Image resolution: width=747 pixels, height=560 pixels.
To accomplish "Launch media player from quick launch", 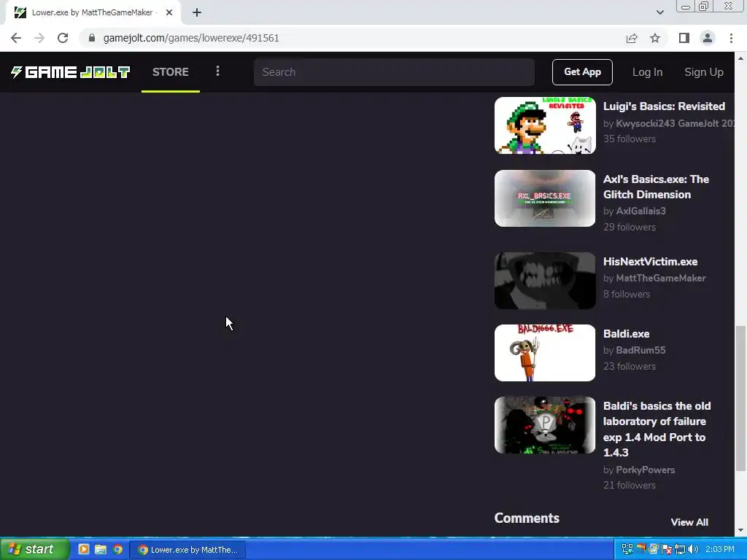I will click(84, 550).
